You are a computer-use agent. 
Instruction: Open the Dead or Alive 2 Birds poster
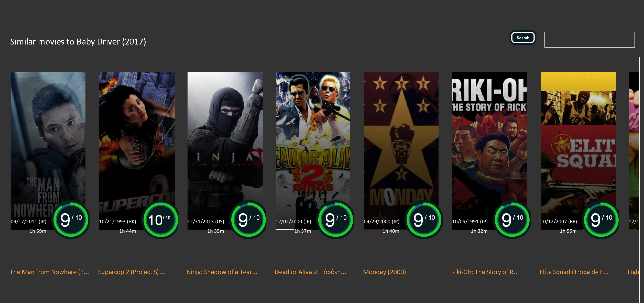pyautogui.click(x=313, y=151)
